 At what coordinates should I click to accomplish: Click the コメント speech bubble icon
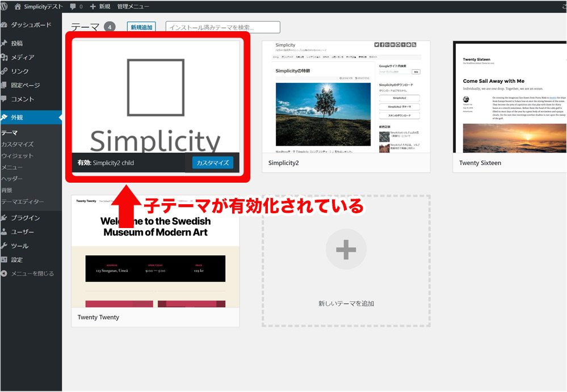(4, 99)
